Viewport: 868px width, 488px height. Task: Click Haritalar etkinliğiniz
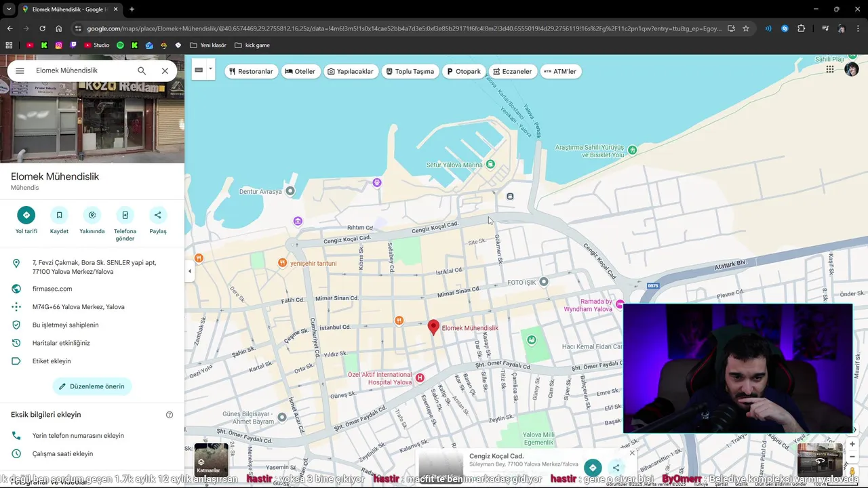(92, 343)
